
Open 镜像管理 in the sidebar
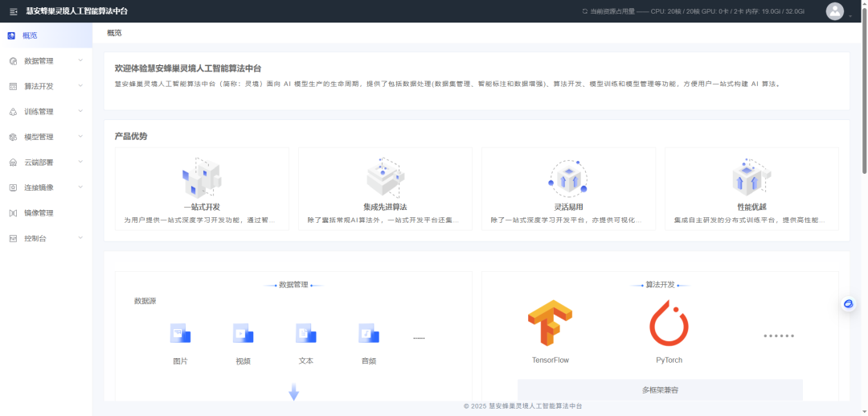coord(39,213)
